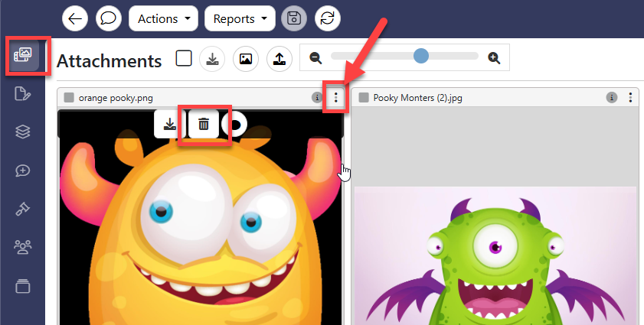This screenshot has height=325, width=644.
Task: Open the people group sidebar icon
Action: (x=22, y=247)
